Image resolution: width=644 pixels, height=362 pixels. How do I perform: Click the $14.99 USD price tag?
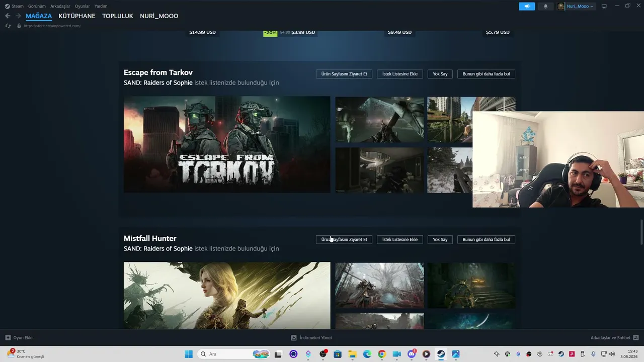click(x=202, y=32)
